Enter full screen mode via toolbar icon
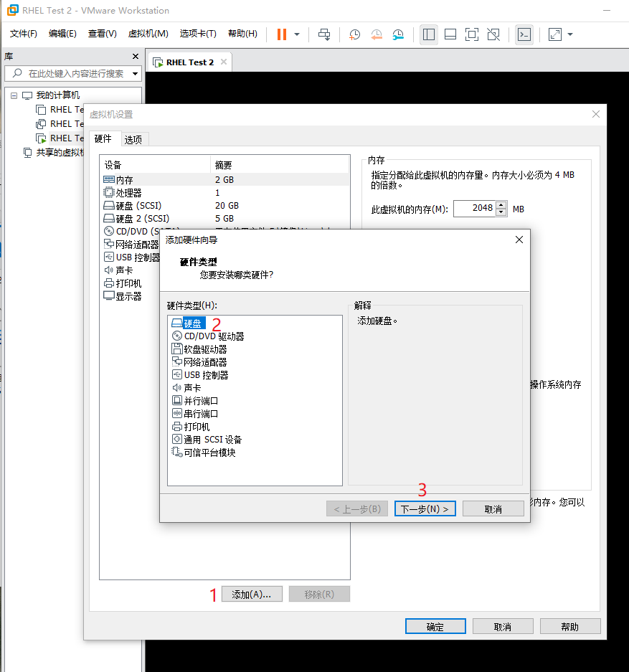Viewport: 629px width, 672px height. [472, 34]
